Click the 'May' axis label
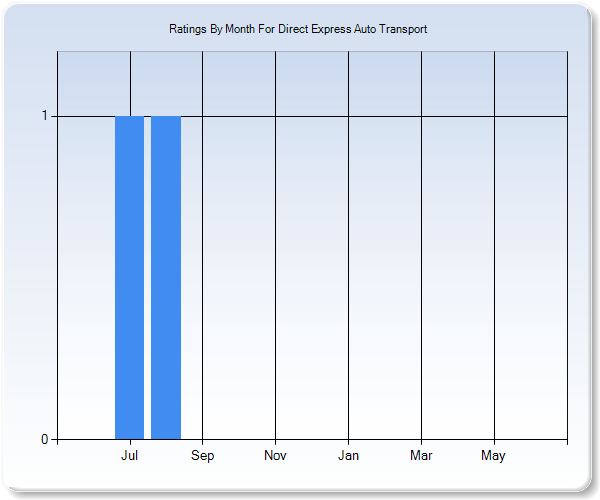Screen dimensions: 600x500 click(493, 456)
